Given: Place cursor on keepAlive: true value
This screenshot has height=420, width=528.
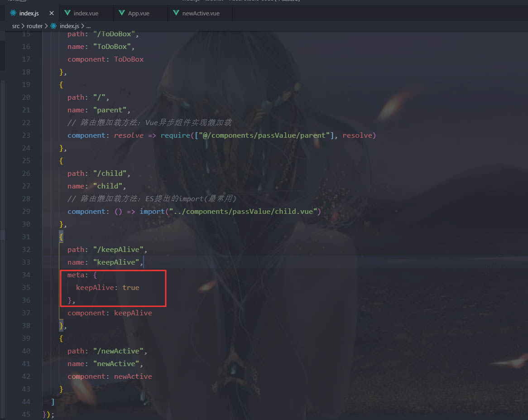Looking at the screenshot, I should tap(131, 288).
